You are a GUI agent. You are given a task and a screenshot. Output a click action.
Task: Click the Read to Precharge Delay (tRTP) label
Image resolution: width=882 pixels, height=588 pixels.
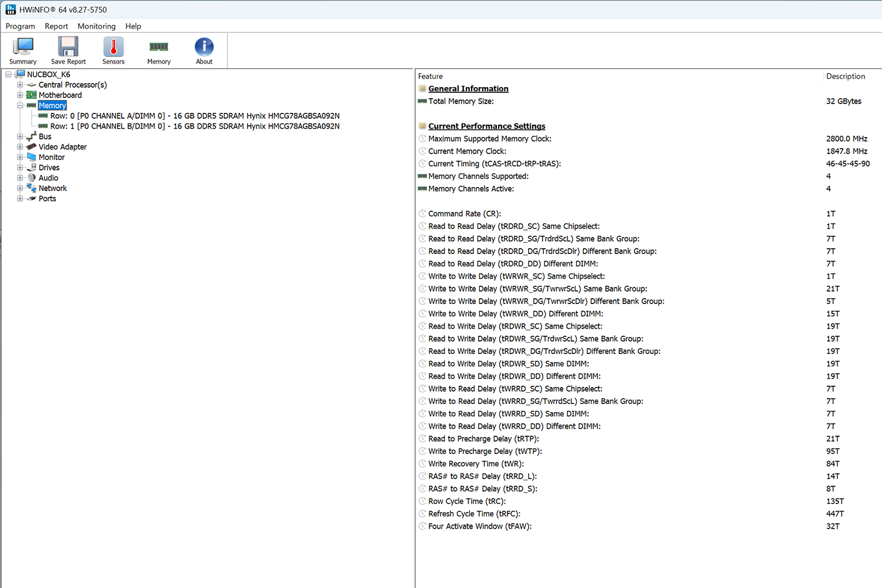click(x=484, y=439)
